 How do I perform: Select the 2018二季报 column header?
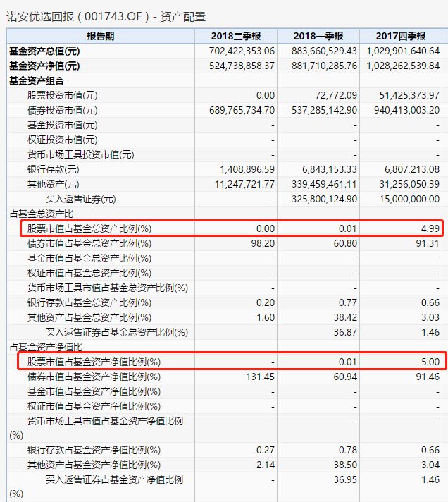click(236, 36)
